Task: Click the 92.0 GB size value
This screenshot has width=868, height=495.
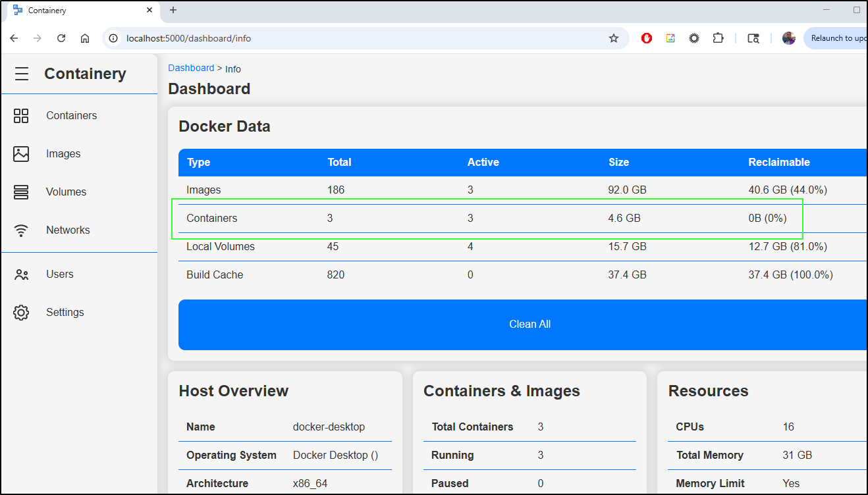Action: tap(627, 190)
